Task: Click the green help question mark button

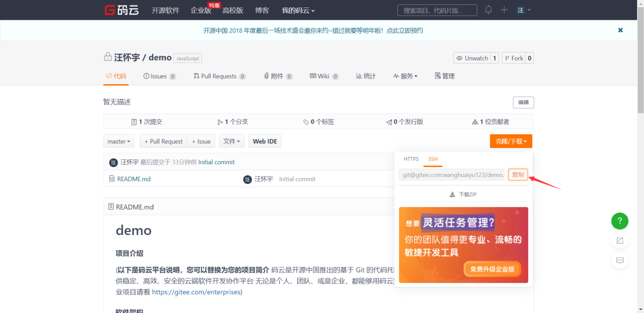Action: click(620, 221)
